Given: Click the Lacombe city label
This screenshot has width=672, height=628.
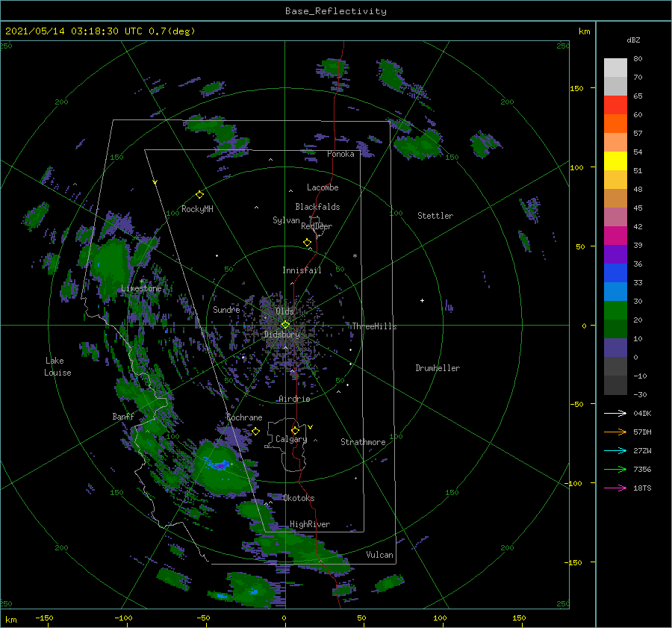Looking at the screenshot, I should pyautogui.click(x=323, y=187).
